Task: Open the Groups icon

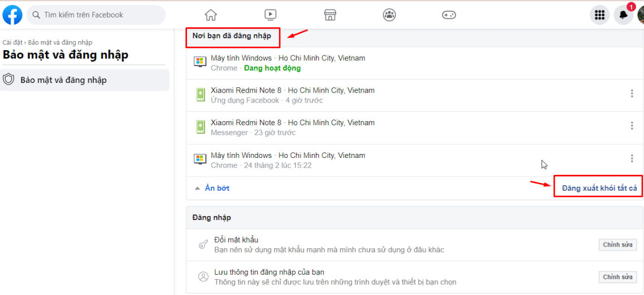Action: [389, 15]
